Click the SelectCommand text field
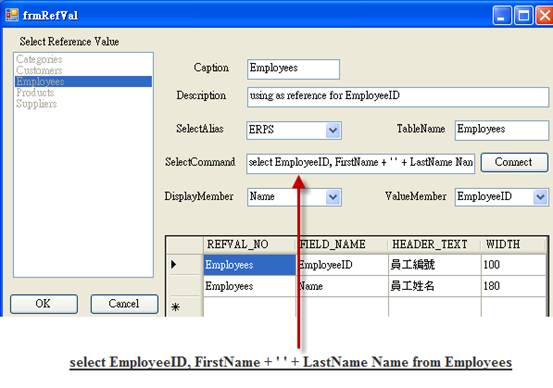553x388 pixels. coord(360,163)
